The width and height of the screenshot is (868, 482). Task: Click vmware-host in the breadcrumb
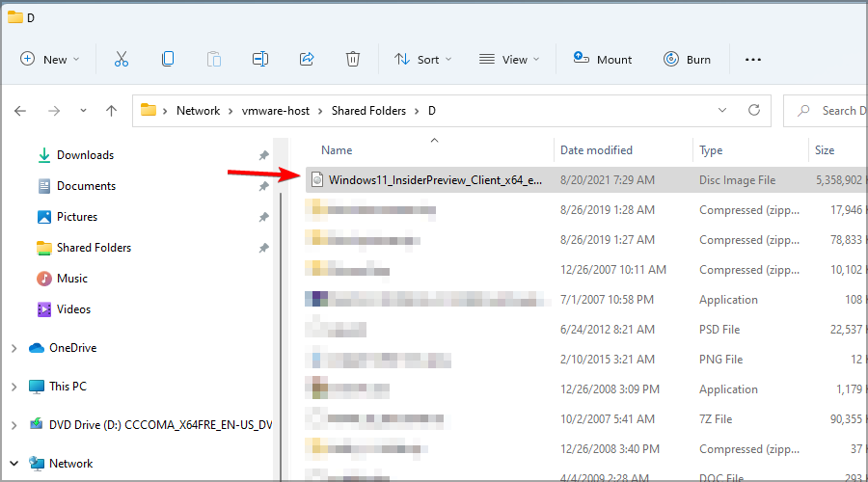(x=276, y=111)
